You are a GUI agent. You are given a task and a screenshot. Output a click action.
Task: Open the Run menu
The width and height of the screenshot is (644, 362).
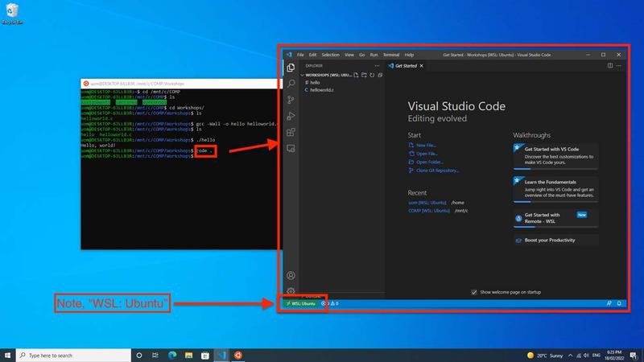(x=374, y=55)
